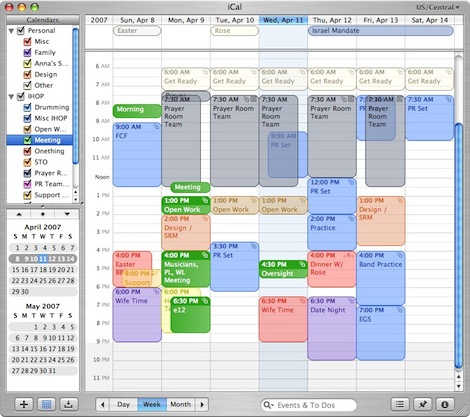The width and height of the screenshot is (470, 417).
Task: Click alarm icon on 9:00 AM FCF event
Action: point(156,127)
